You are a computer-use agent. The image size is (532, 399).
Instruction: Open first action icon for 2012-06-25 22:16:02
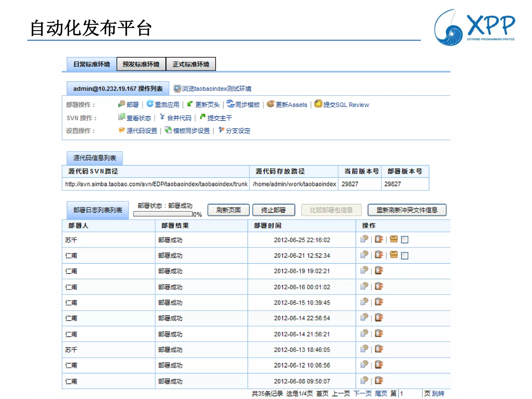pyautogui.click(x=364, y=239)
